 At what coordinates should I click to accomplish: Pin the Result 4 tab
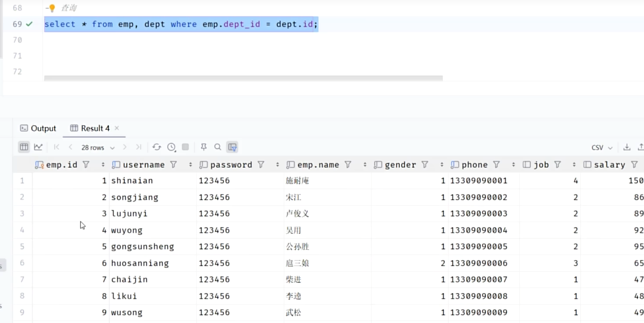point(204,147)
